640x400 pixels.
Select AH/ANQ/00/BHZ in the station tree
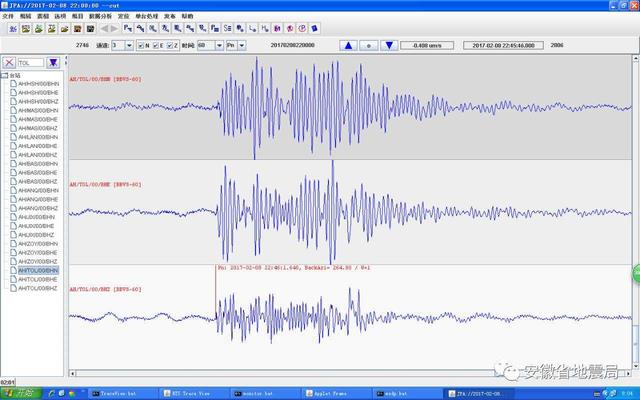(38, 208)
